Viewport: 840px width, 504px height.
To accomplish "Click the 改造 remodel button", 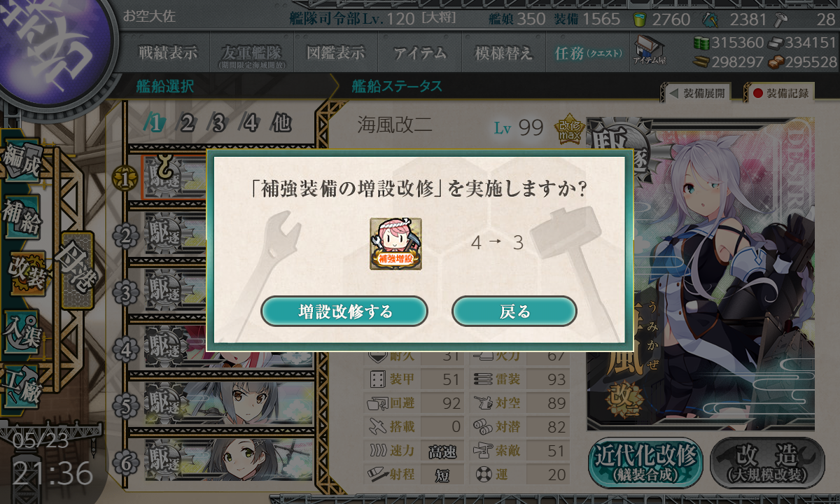I will [x=768, y=463].
